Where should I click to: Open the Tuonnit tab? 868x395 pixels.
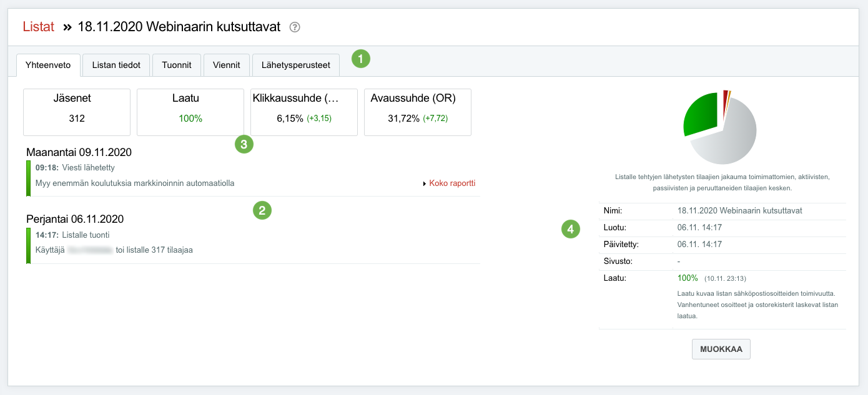177,65
